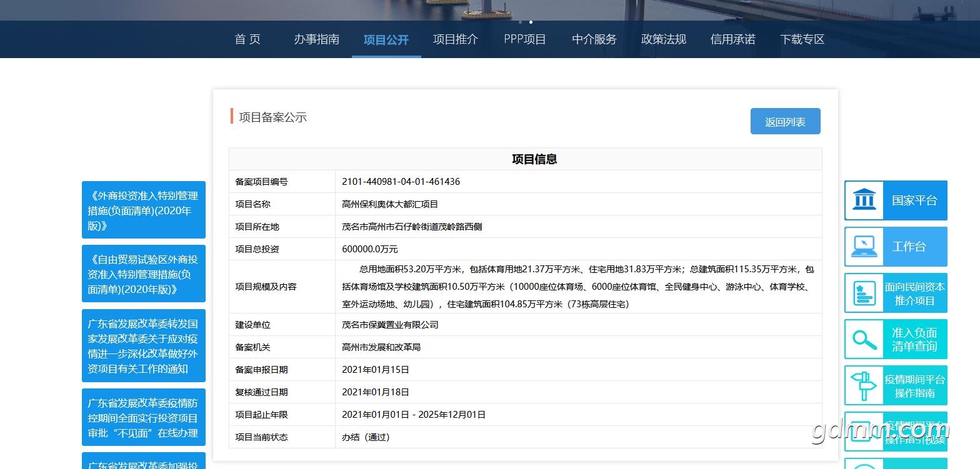
Task: Open the 办事指南 menu item
Action: click(x=316, y=39)
